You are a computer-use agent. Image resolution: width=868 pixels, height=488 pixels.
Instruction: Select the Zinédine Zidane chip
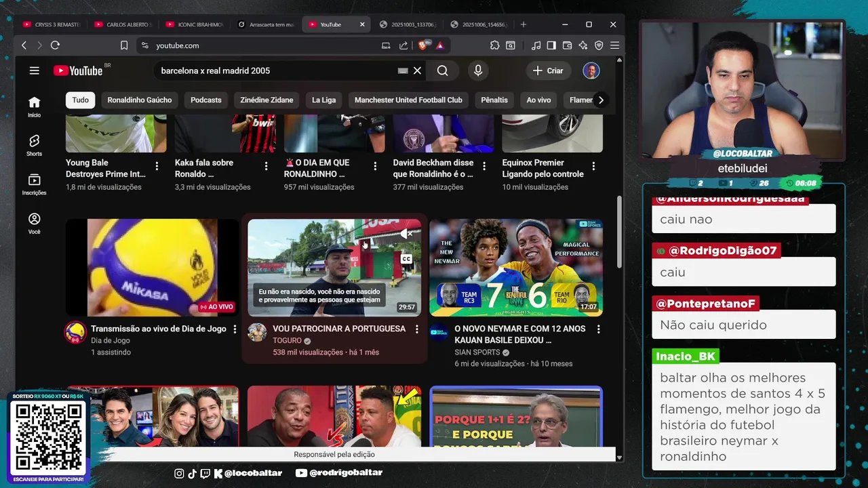(x=267, y=100)
